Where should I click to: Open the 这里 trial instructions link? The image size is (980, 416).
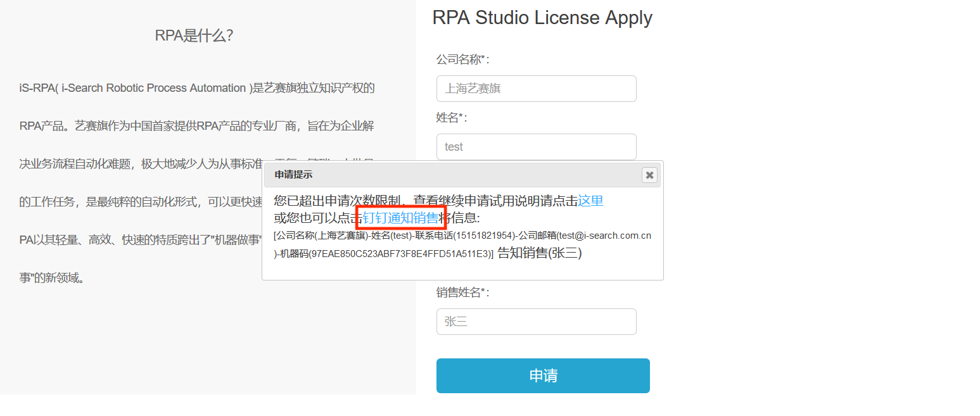point(590,201)
